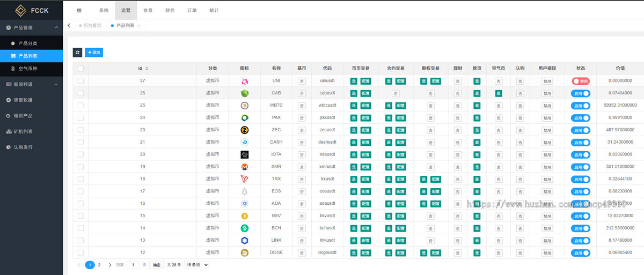This screenshot has width=644, height=275.
Task: Click 配置 under 币币交易 in the UNI row
Action: click(x=365, y=81)
